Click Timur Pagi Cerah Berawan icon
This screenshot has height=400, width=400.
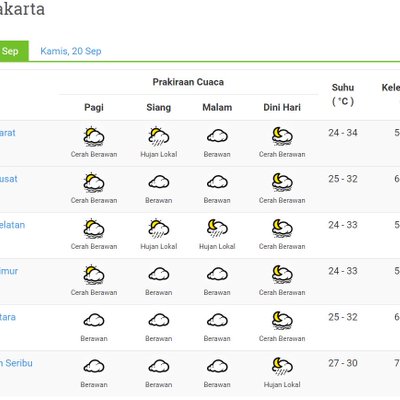click(x=94, y=275)
